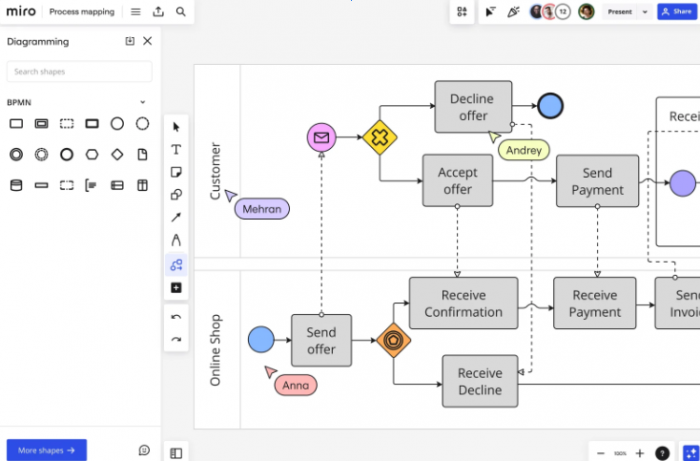Toggle the frames side panel
Image resolution: width=700 pixels, height=461 pixels.
(x=176, y=453)
